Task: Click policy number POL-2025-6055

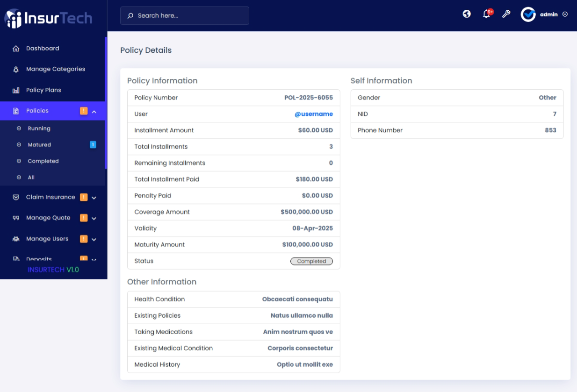Action: [x=309, y=98]
